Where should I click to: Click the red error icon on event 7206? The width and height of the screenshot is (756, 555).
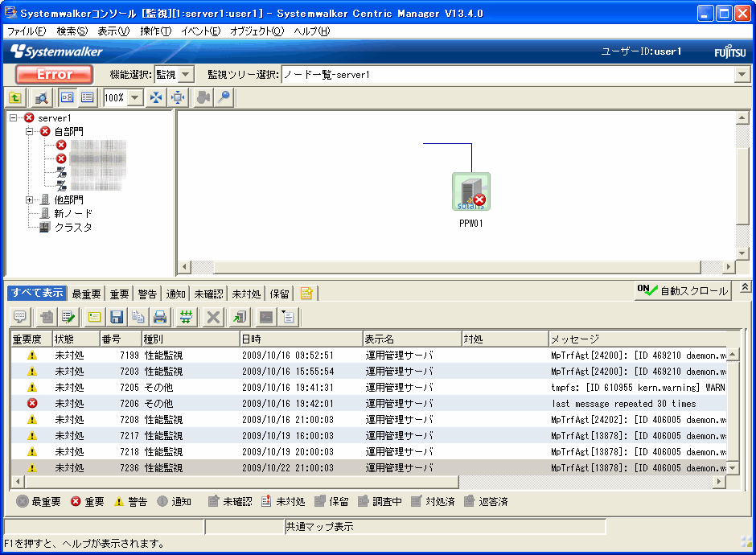pyautogui.click(x=32, y=404)
